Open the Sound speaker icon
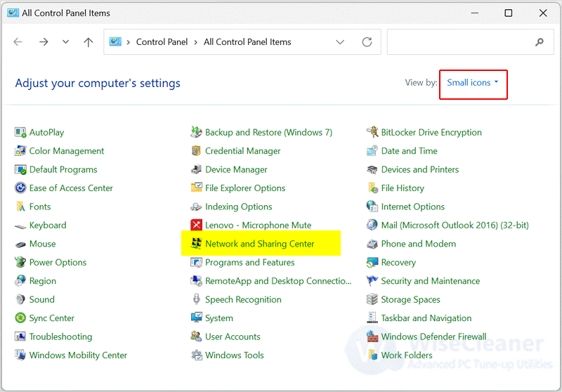Image resolution: width=562 pixels, height=392 pixels. pyautogui.click(x=20, y=299)
